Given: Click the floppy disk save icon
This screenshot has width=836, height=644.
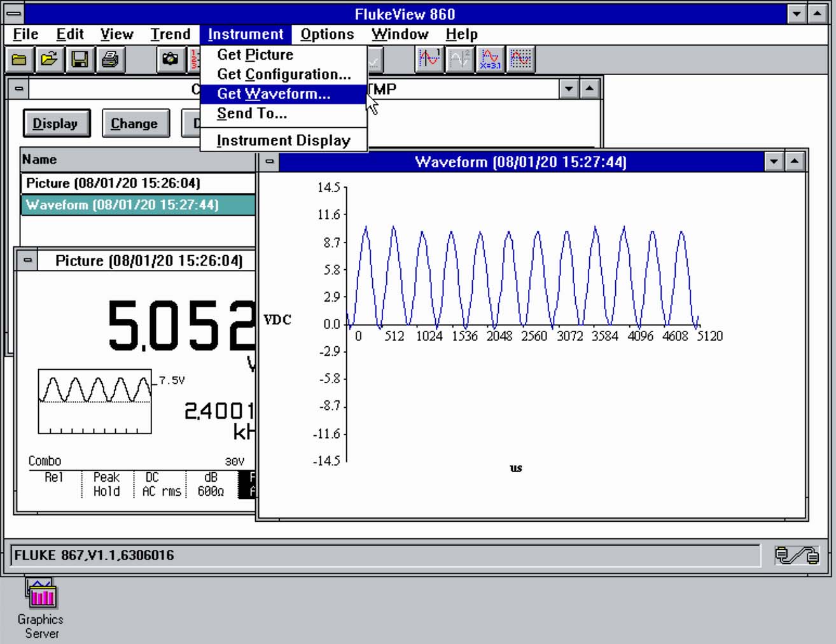Looking at the screenshot, I should (80, 60).
